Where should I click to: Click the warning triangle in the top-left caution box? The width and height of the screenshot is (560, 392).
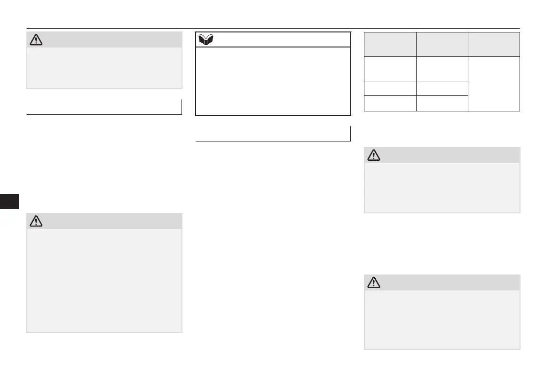pyautogui.click(x=36, y=40)
